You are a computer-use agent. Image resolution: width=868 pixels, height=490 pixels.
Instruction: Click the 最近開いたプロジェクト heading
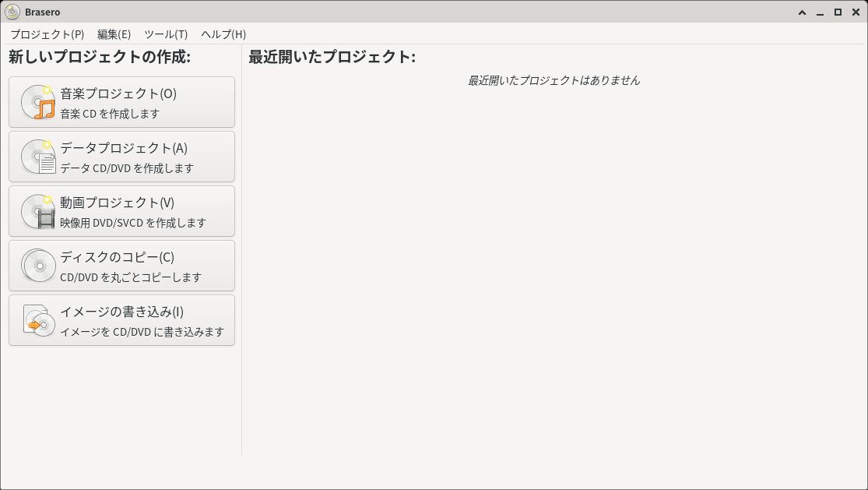[332, 56]
